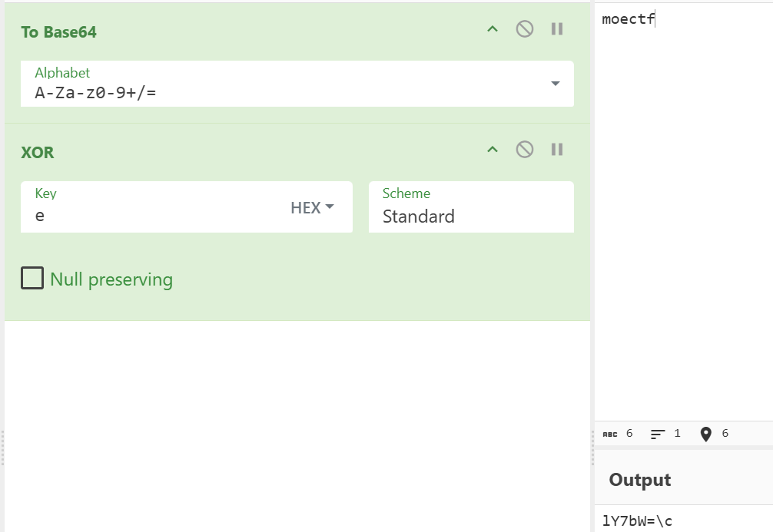Click the location pin icon in status bar

(x=706, y=435)
